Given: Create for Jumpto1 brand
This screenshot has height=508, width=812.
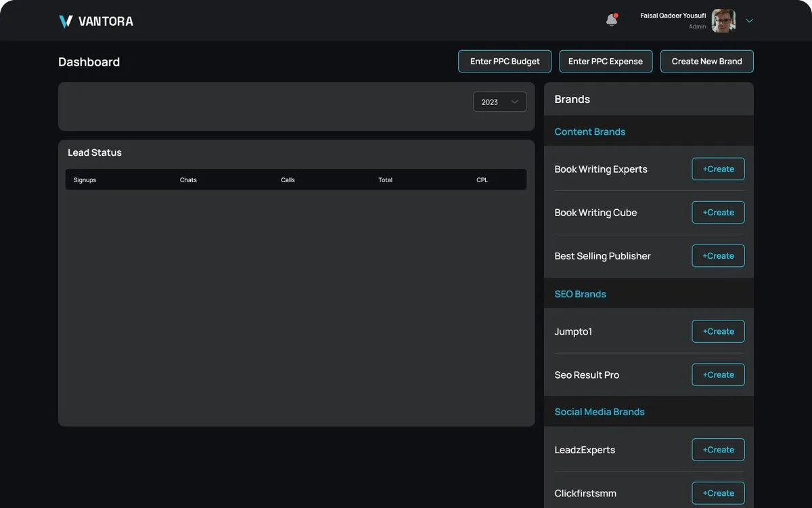Looking at the screenshot, I should pos(718,331).
